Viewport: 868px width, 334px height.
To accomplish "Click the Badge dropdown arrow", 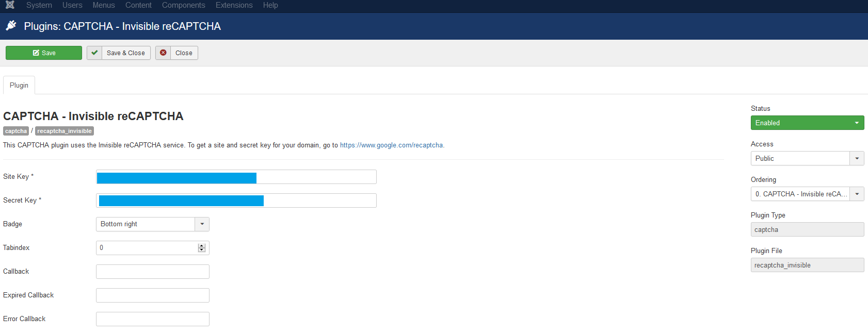I will coord(202,224).
